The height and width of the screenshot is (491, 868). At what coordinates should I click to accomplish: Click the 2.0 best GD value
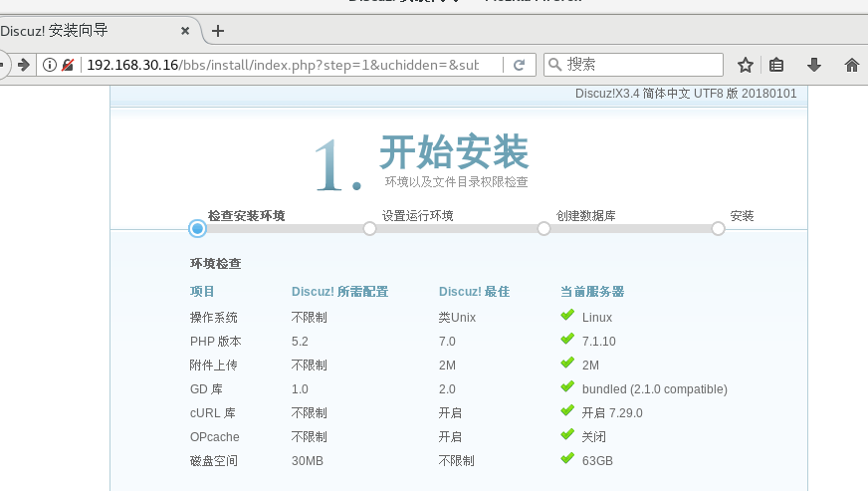(x=447, y=389)
